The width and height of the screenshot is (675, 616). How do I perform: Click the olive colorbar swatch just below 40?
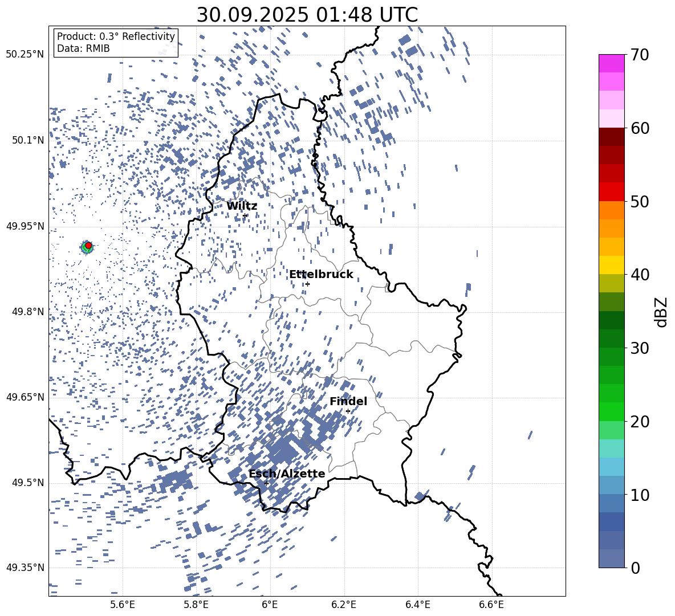point(611,283)
